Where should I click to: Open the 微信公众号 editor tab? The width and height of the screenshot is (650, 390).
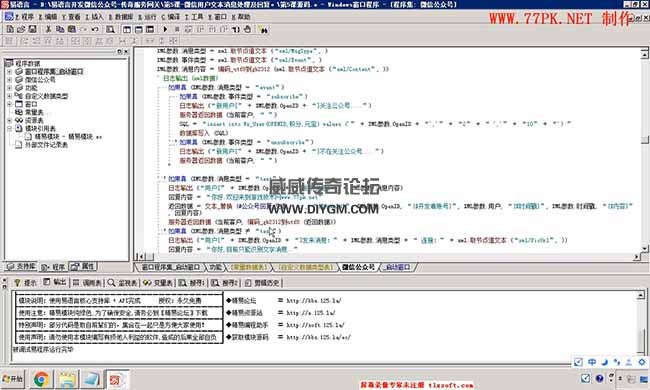(359, 267)
